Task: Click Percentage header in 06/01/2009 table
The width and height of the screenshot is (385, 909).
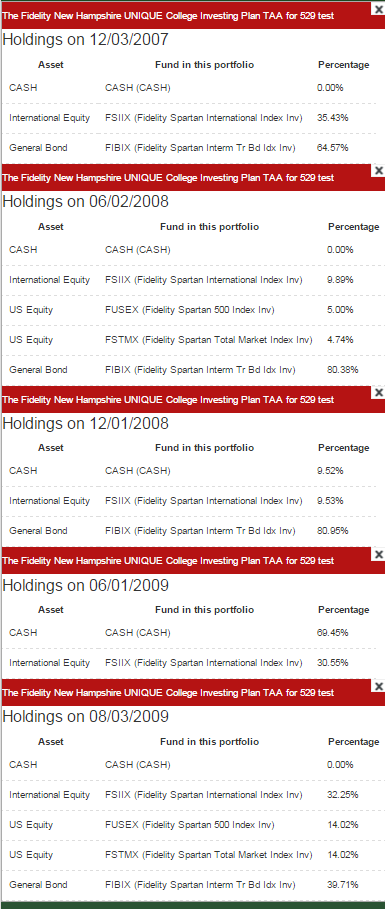Action: coord(343,610)
